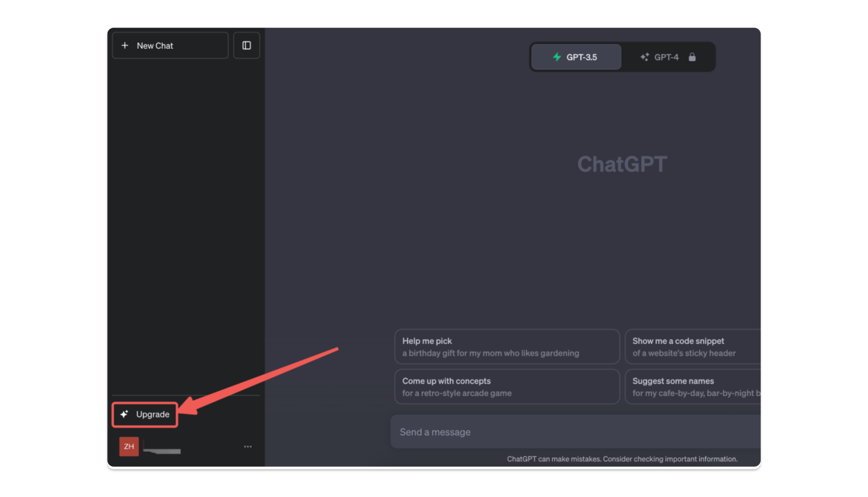
Task: Collapse sidebar with the panel icon
Action: click(x=246, y=46)
